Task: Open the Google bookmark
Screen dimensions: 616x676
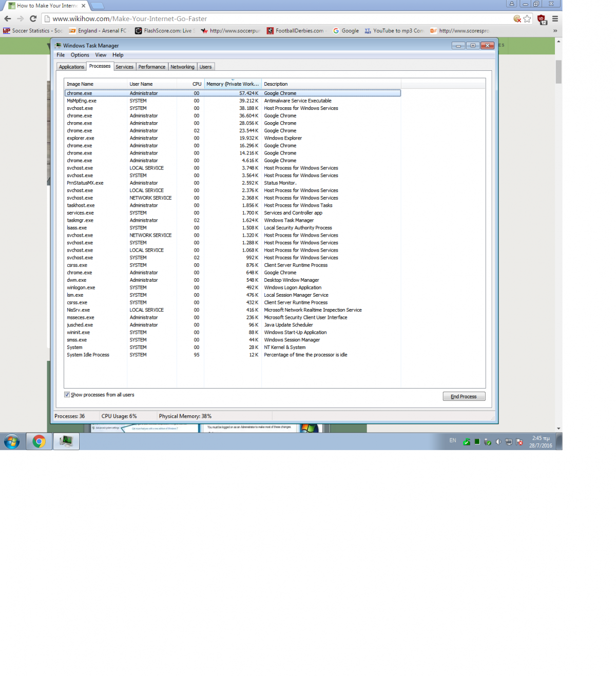Action: click(x=346, y=31)
